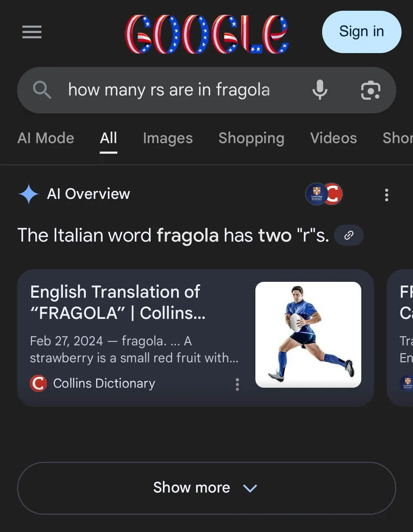Image resolution: width=413 pixels, height=532 pixels.
Task: Open the hamburger menu
Action: (x=32, y=32)
